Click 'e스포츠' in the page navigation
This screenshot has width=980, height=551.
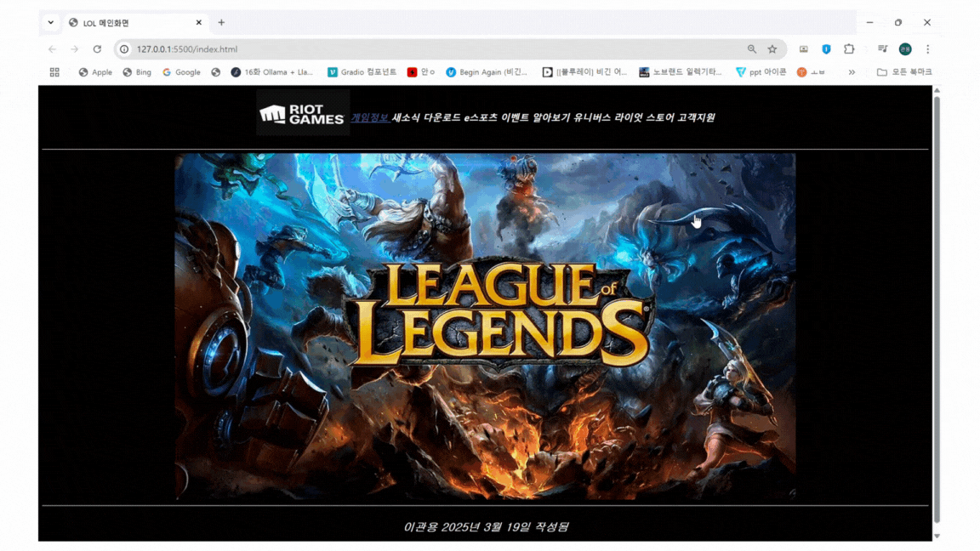tap(481, 117)
